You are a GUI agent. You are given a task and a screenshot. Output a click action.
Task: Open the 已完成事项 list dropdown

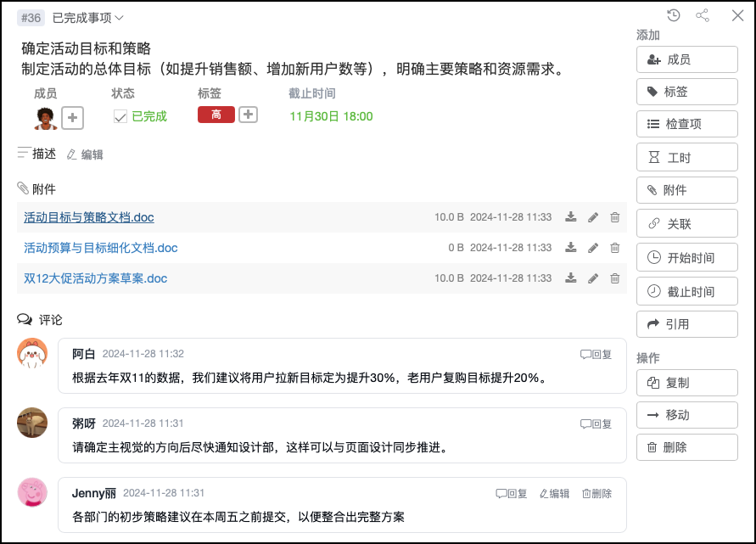(x=87, y=18)
